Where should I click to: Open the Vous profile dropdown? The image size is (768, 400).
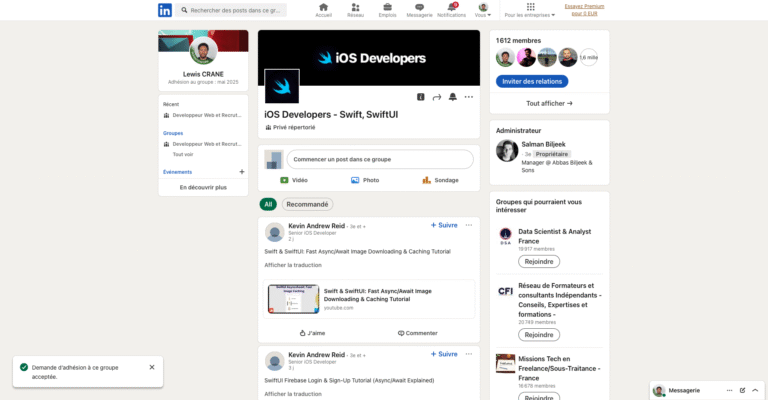point(483,10)
